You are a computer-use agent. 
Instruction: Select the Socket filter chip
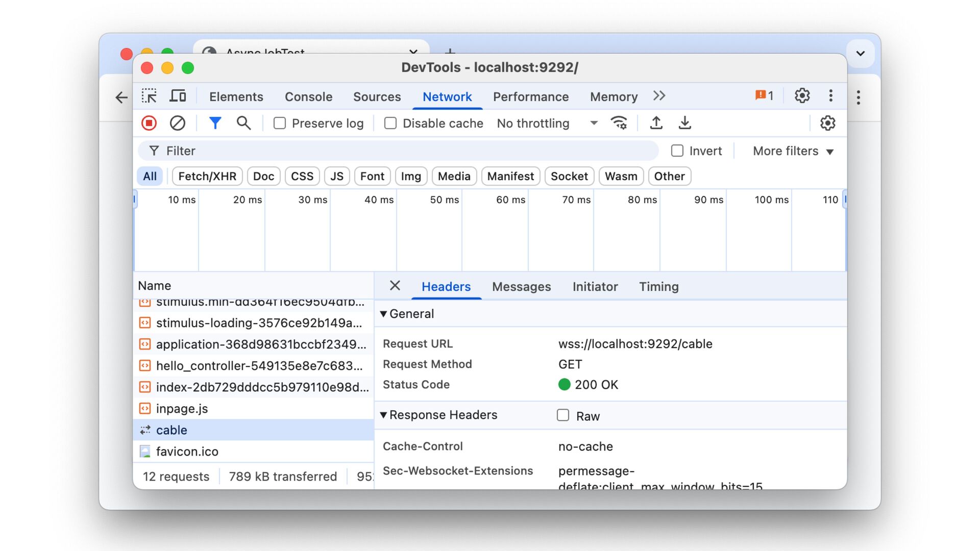569,176
